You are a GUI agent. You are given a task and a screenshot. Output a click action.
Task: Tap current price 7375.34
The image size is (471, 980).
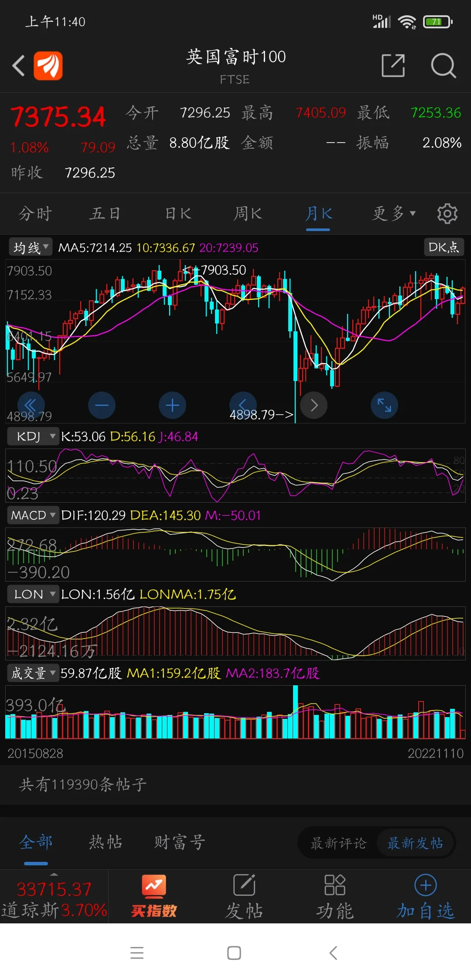pos(58,117)
